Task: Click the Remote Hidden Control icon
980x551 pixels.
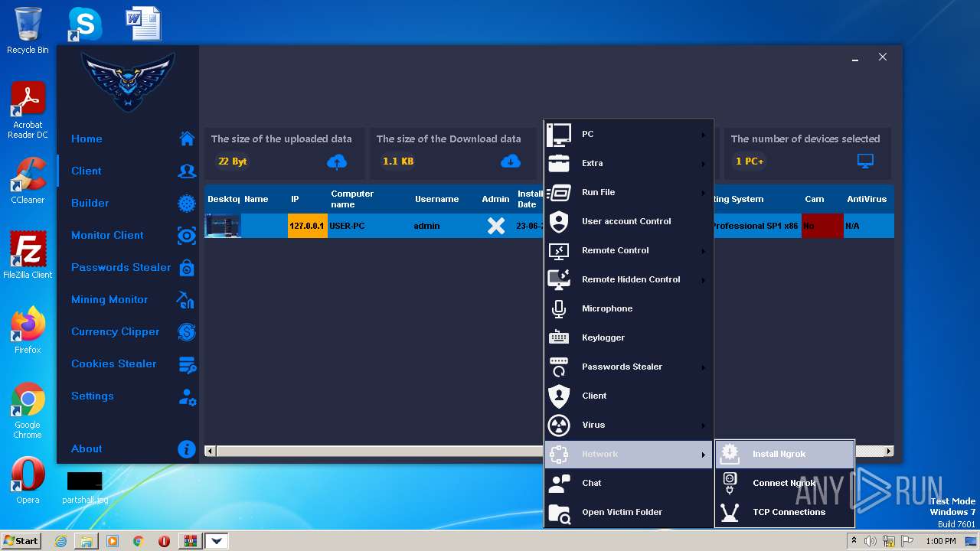Action: tap(559, 279)
